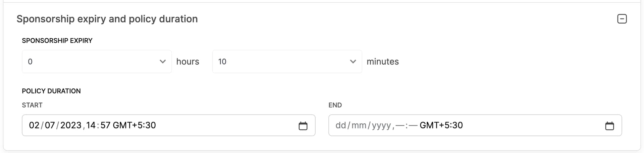Image resolution: width=644 pixels, height=153 pixels.
Task: Click the hour placeholder in End field
Action: click(x=400, y=125)
